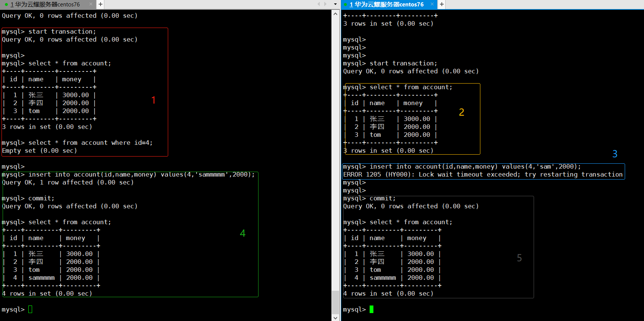Viewport: 644px width, 321px height.
Task: Open the tab list dropdown arrow
Action: click(335, 4)
